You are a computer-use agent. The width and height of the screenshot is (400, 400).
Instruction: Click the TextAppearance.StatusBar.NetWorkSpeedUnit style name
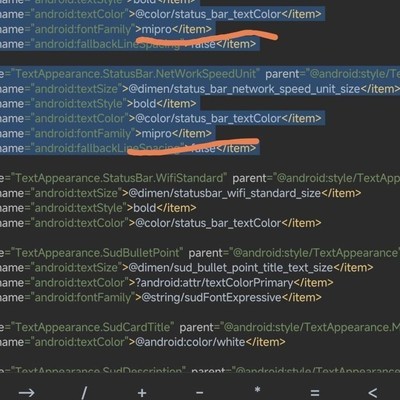pyautogui.click(x=136, y=74)
